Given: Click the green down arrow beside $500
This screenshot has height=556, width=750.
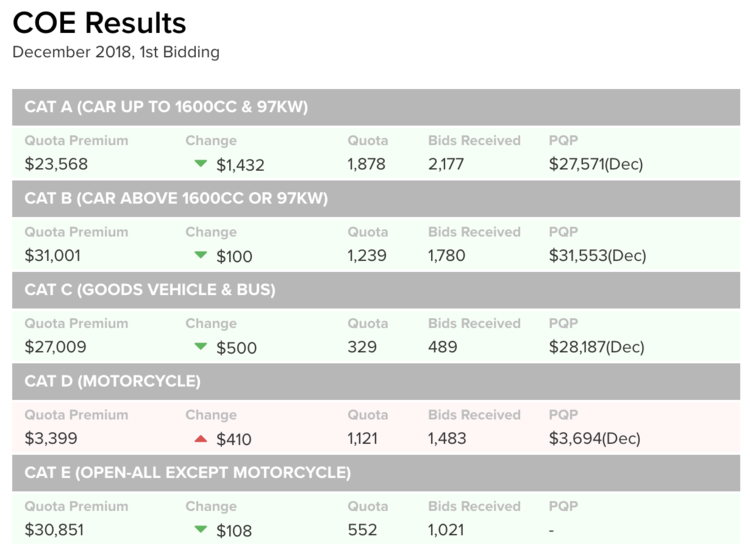Looking at the screenshot, I should pyautogui.click(x=201, y=346).
